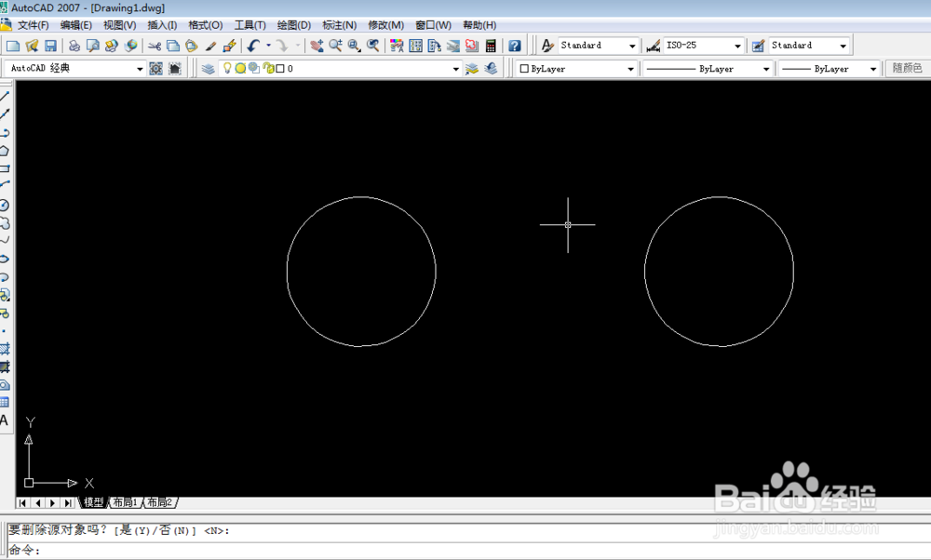931x560 pixels.
Task: Switch to the 布局1 layout tab
Action: point(126,502)
